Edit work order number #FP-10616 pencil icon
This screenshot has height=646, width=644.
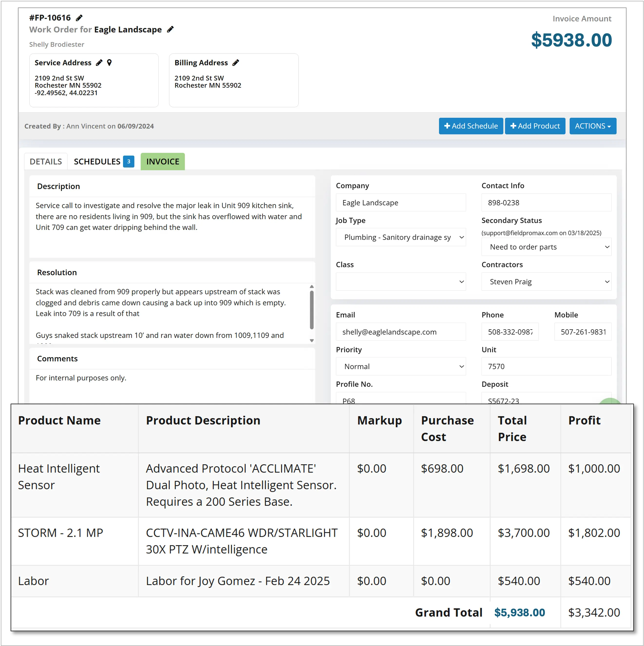79,18
